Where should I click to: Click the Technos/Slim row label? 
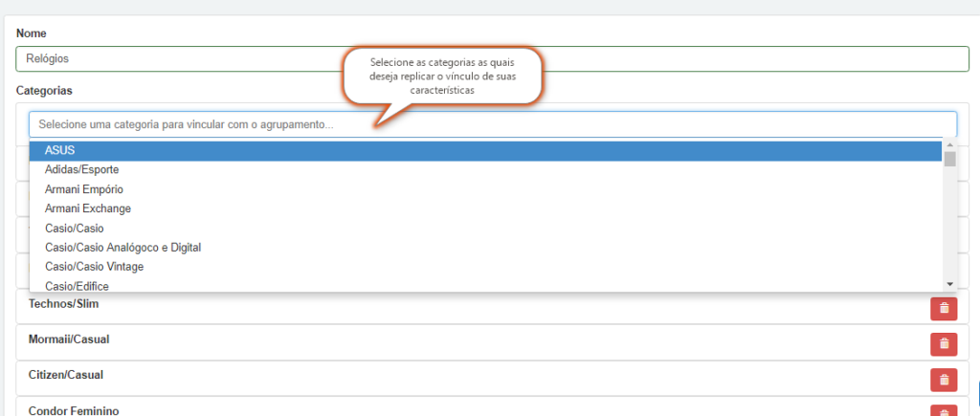point(64,304)
